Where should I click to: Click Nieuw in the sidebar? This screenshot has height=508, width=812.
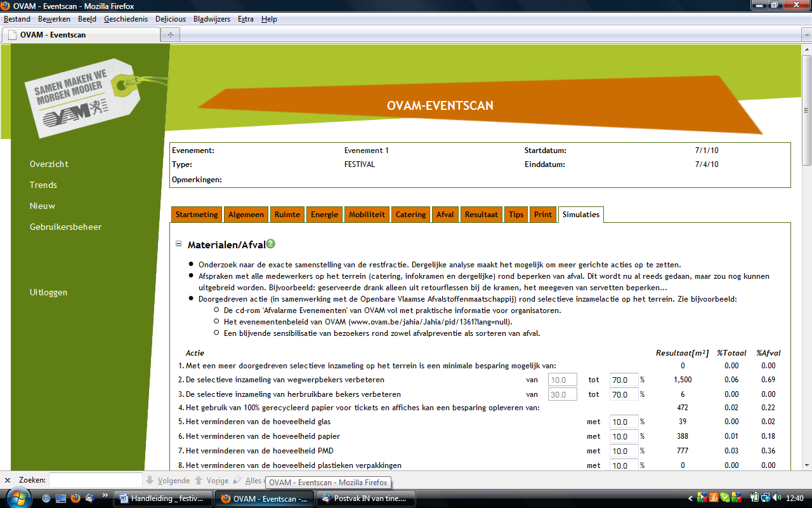pos(42,206)
